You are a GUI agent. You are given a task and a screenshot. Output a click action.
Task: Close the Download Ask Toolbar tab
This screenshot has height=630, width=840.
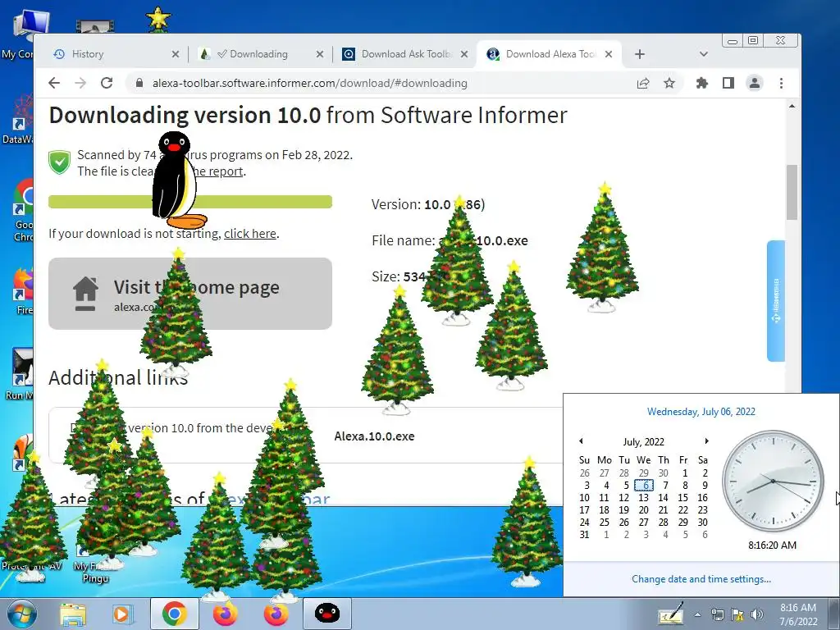[x=464, y=54]
